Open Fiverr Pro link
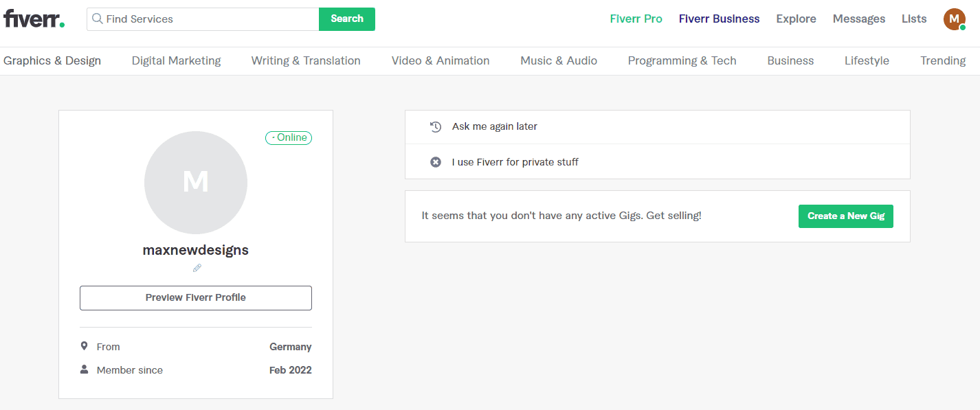 (x=636, y=19)
